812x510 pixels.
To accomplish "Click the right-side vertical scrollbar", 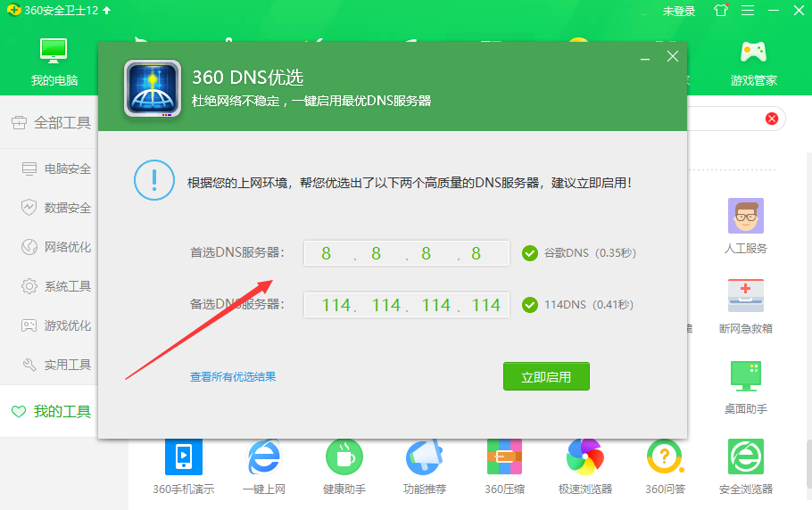I will point(809,463).
